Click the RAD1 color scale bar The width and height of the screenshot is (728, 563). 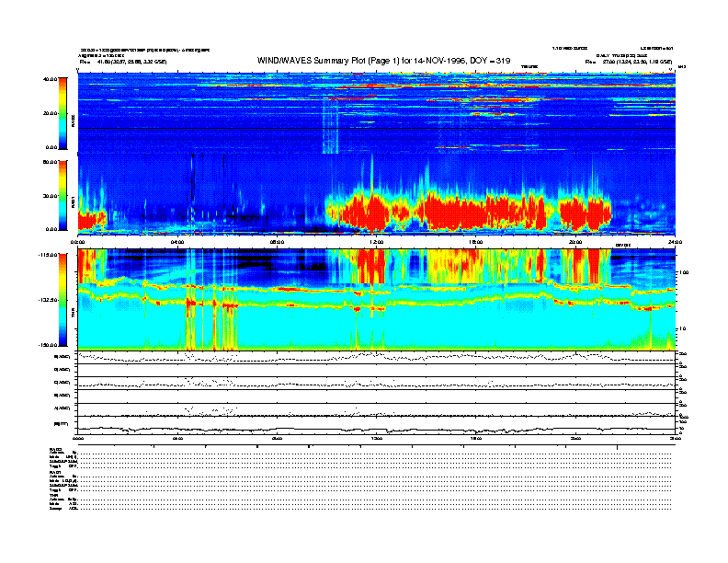click(x=63, y=195)
